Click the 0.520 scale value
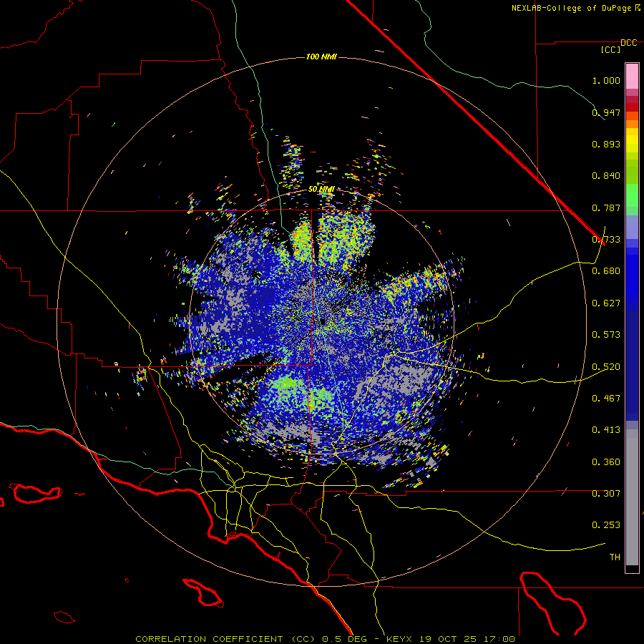644x644 pixels. coord(606,367)
